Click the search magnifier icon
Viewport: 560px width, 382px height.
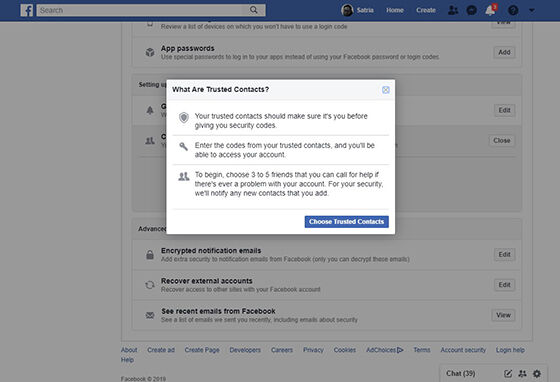tap(254, 10)
